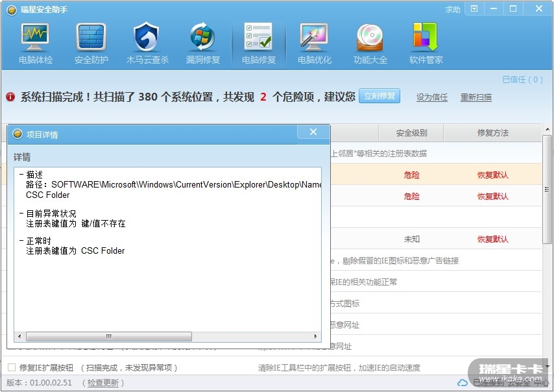The width and height of the screenshot is (554, 392).
Task: Open 漏洞修复 vulnerability repair
Action: coord(203,43)
